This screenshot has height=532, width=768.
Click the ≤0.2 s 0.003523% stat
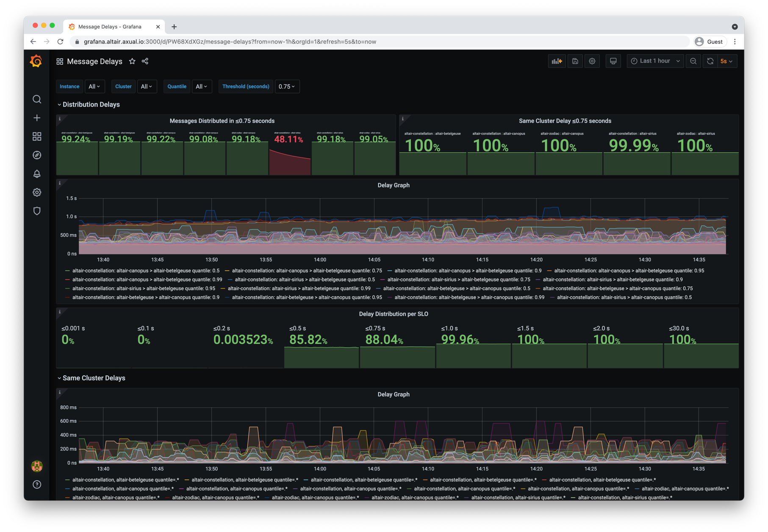(246, 345)
